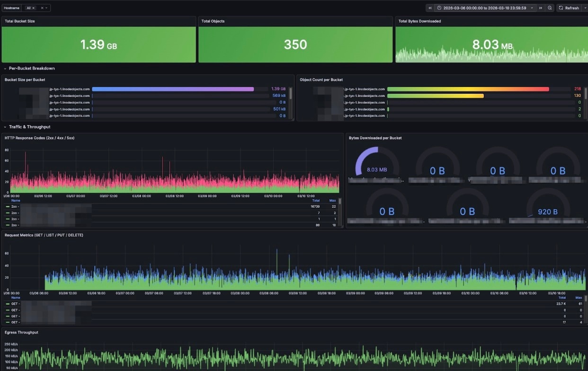Refresh the dashboard via the circular arrows icon

pyautogui.click(x=561, y=8)
